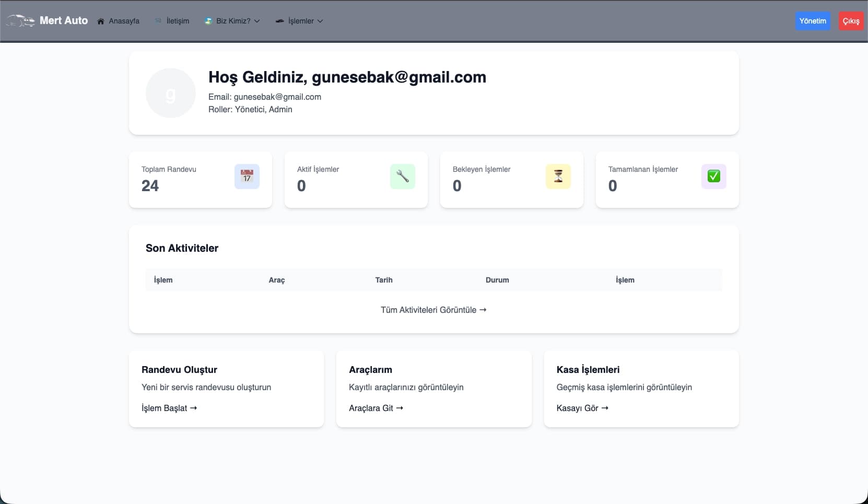Click the red Çıkış button
Screen dimensions: 868x504
[851, 21]
